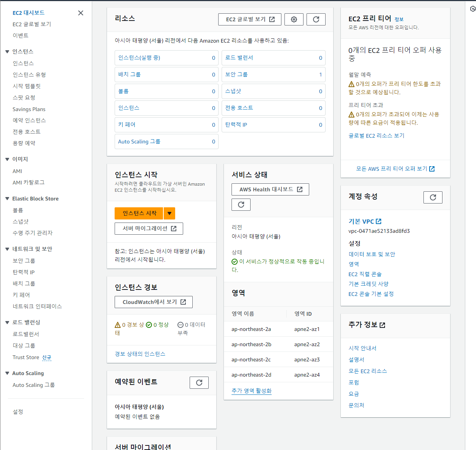Open 키 페어 resource card

(166, 125)
